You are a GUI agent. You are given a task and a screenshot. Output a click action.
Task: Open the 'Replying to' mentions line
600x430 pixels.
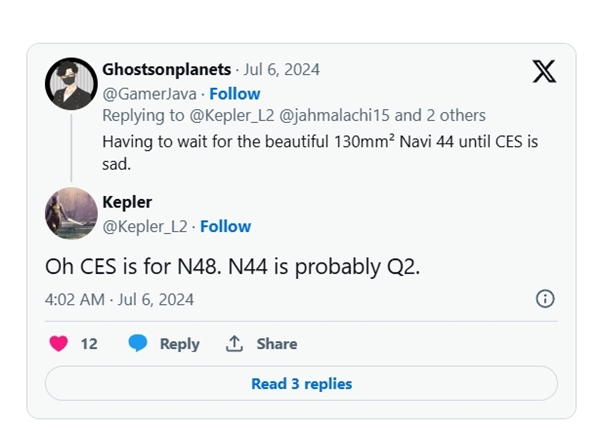click(294, 116)
